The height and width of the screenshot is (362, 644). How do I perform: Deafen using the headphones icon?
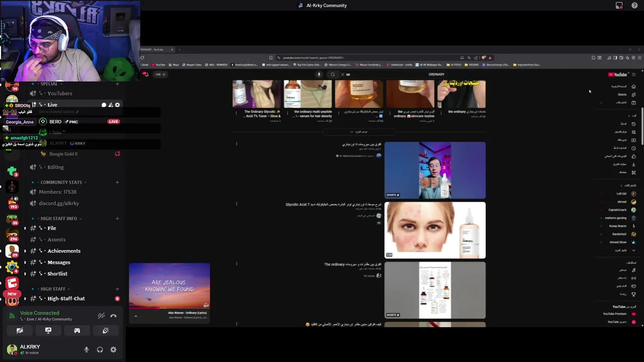coord(100,349)
